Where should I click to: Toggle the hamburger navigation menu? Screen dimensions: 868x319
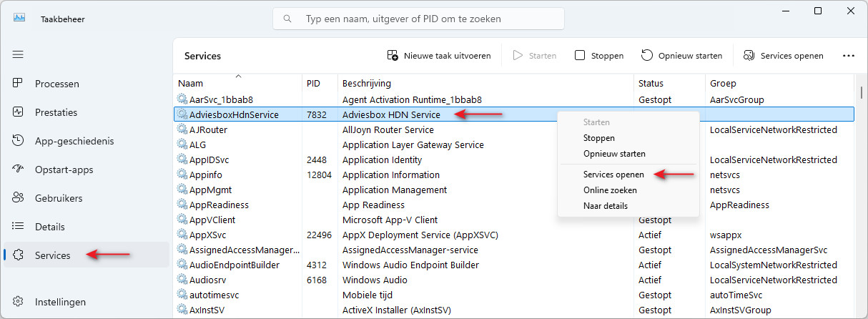tap(18, 54)
